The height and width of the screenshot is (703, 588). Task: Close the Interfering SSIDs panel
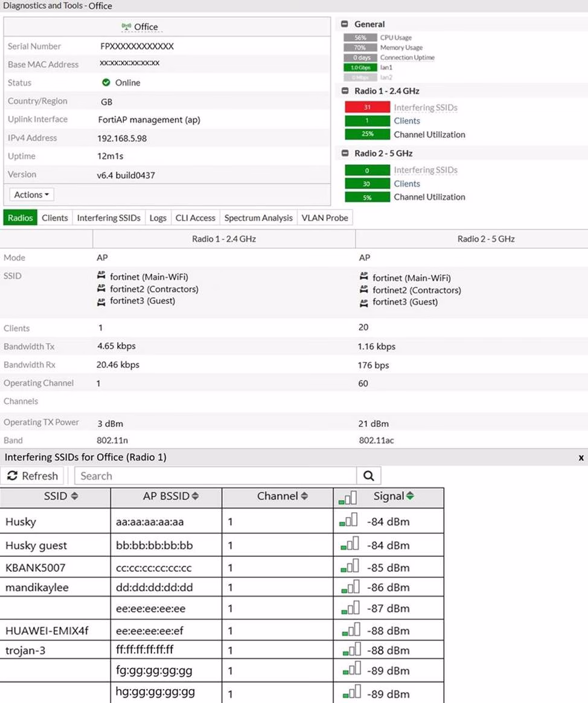coord(581,458)
